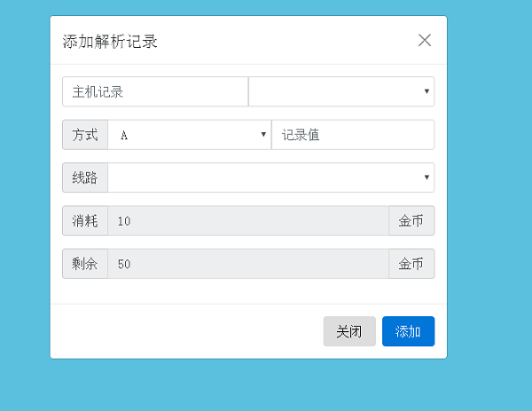Click the 金币 unit beside 消耗
Image resolution: width=532 pixels, height=411 pixels.
click(x=411, y=221)
